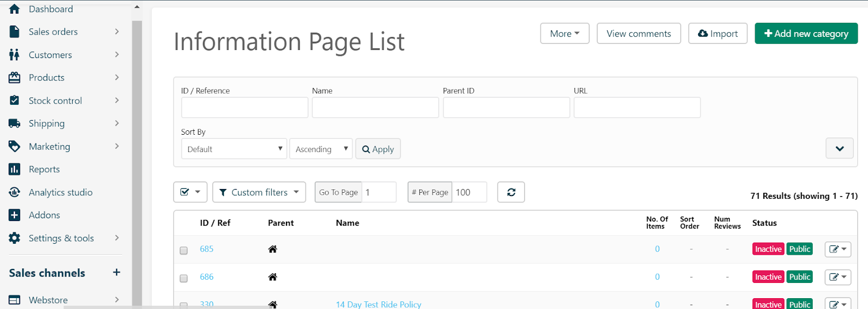The image size is (868, 309).
Task: Focus the URL filter input field
Action: pyautogui.click(x=637, y=108)
